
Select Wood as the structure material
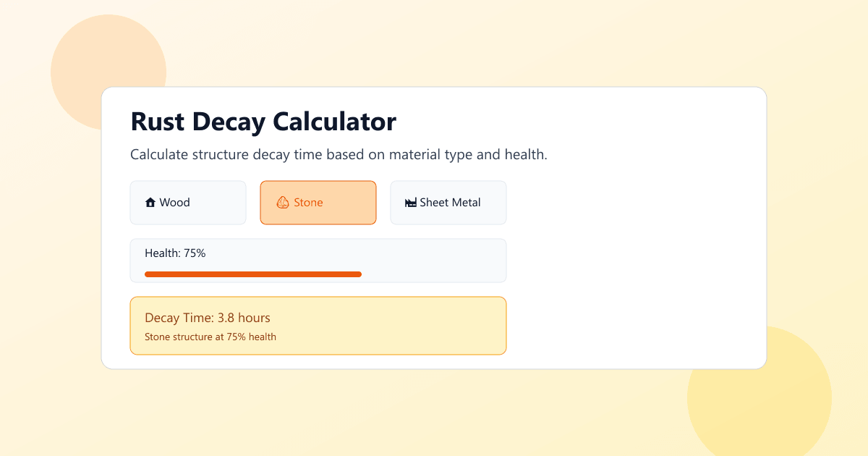(188, 203)
